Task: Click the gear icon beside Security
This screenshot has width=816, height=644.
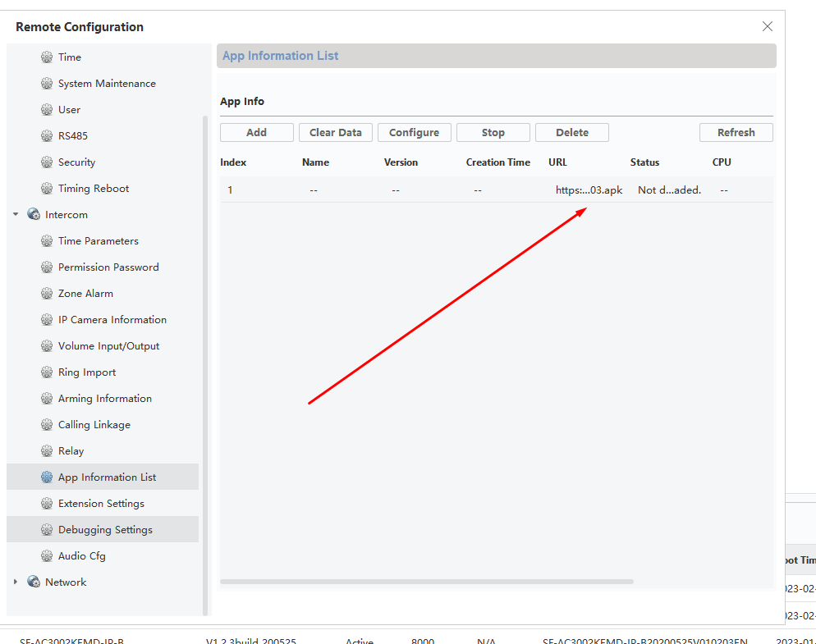Action: (47, 162)
